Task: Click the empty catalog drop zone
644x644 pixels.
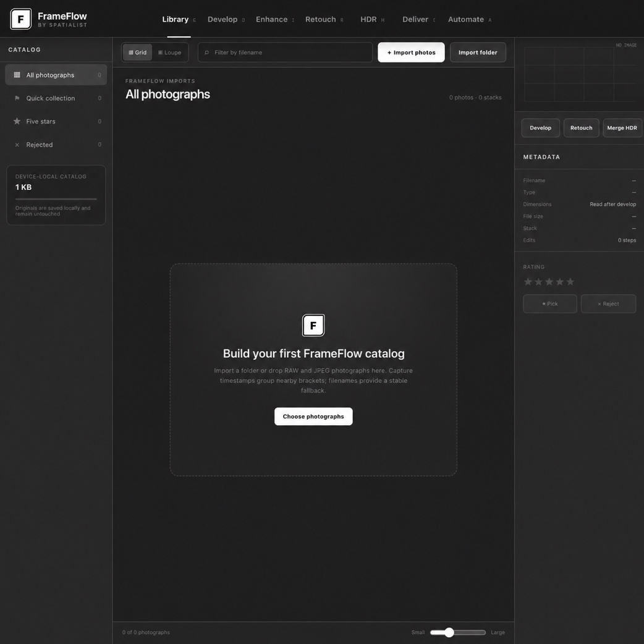Action: pos(313,370)
